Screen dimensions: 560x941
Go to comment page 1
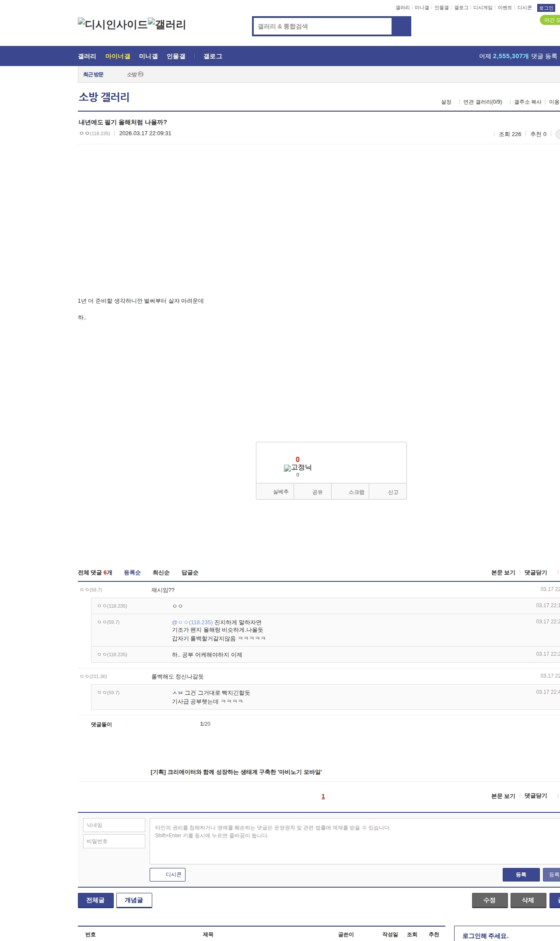click(323, 796)
